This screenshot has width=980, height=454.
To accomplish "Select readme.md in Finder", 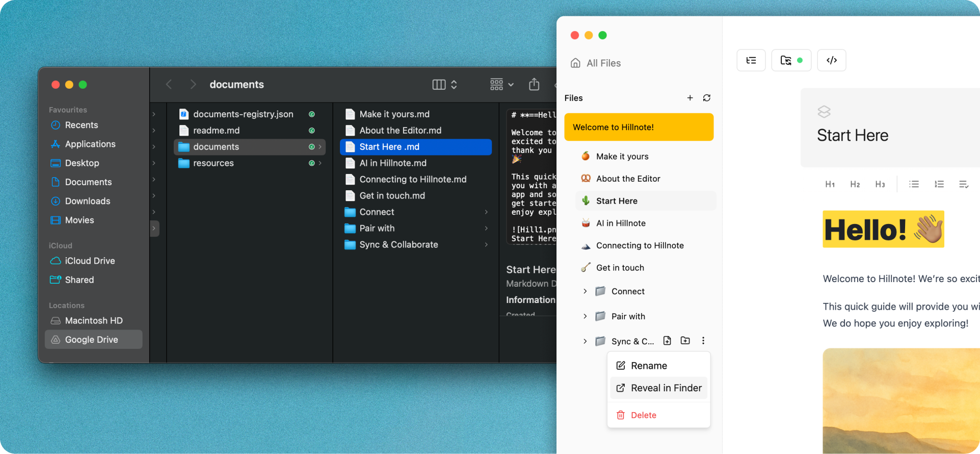I will point(250,131).
